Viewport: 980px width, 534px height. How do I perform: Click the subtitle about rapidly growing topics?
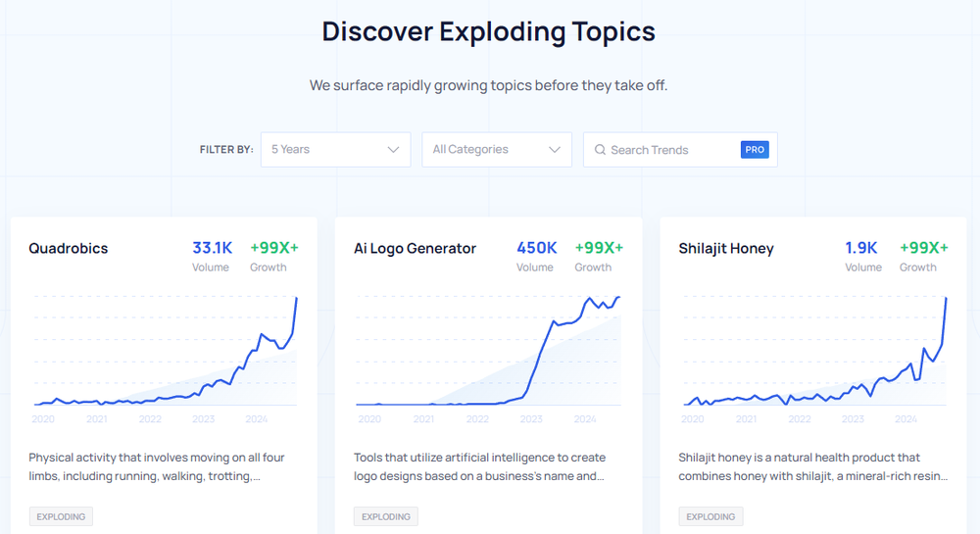click(x=489, y=85)
